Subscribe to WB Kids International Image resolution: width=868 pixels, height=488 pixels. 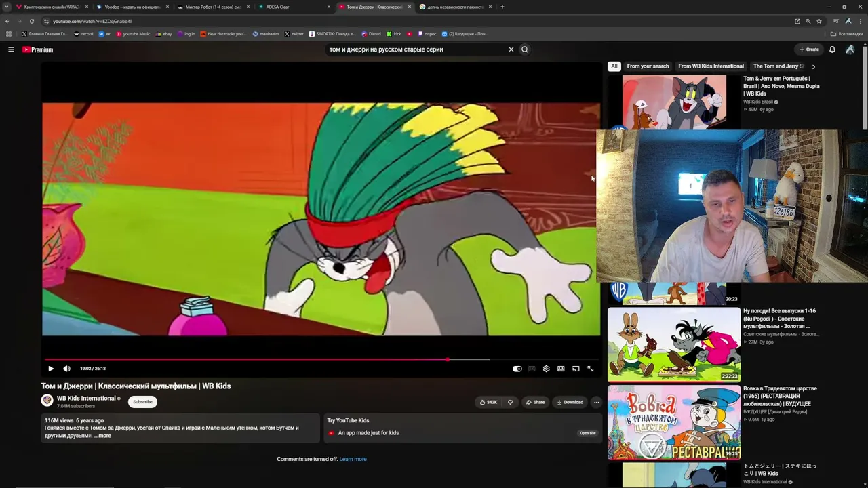coord(142,402)
